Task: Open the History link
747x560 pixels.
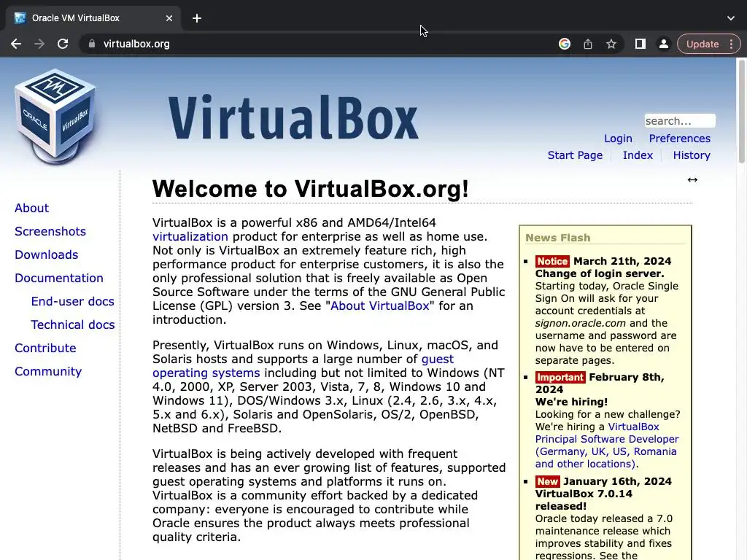Action: click(x=692, y=155)
